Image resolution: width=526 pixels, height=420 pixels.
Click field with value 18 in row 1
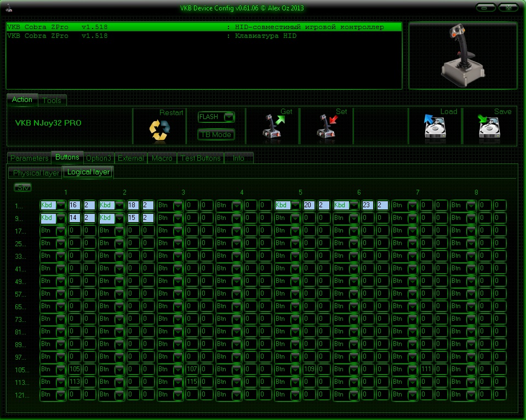(x=133, y=205)
